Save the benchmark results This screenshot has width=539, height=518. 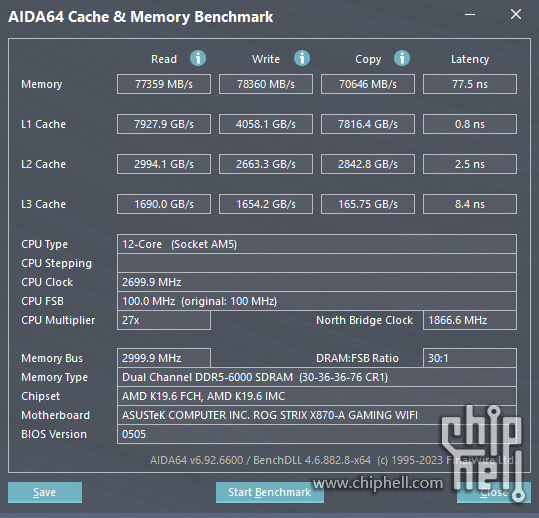[x=45, y=492]
